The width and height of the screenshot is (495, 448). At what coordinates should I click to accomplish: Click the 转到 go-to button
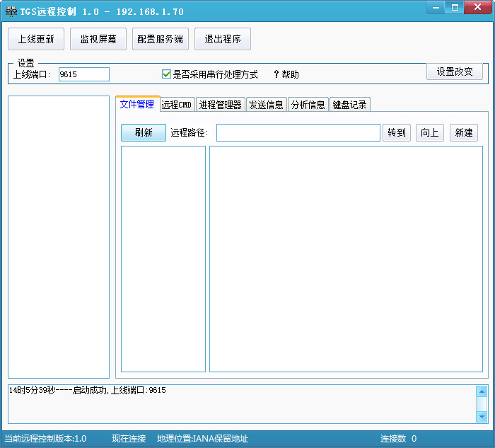(x=397, y=132)
